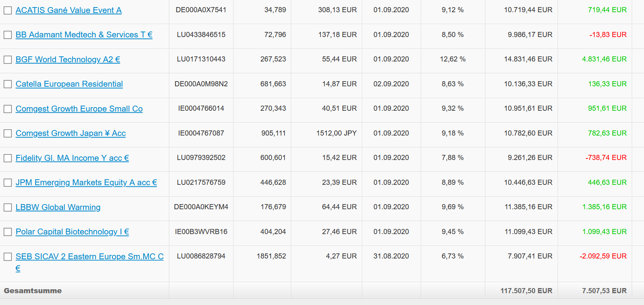Image resolution: width=644 pixels, height=305 pixels.
Task: Open LBBW Global Warming fund page
Action: click(x=58, y=207)
